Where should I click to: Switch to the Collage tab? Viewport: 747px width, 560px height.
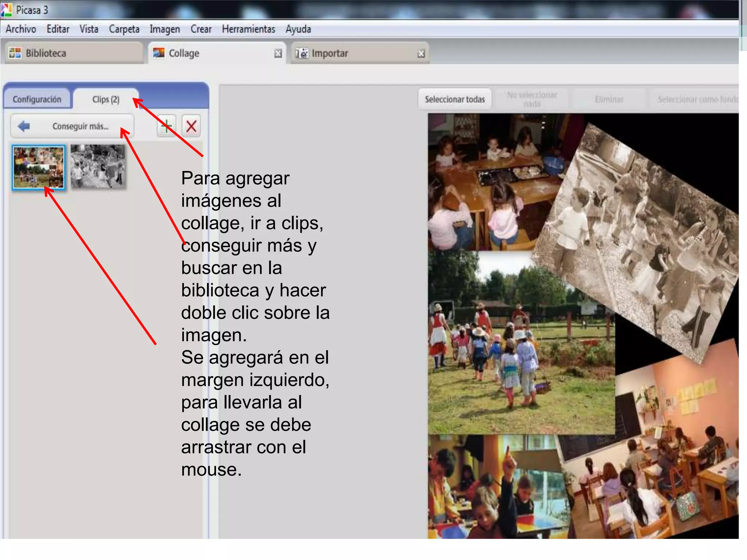[217, 53]
